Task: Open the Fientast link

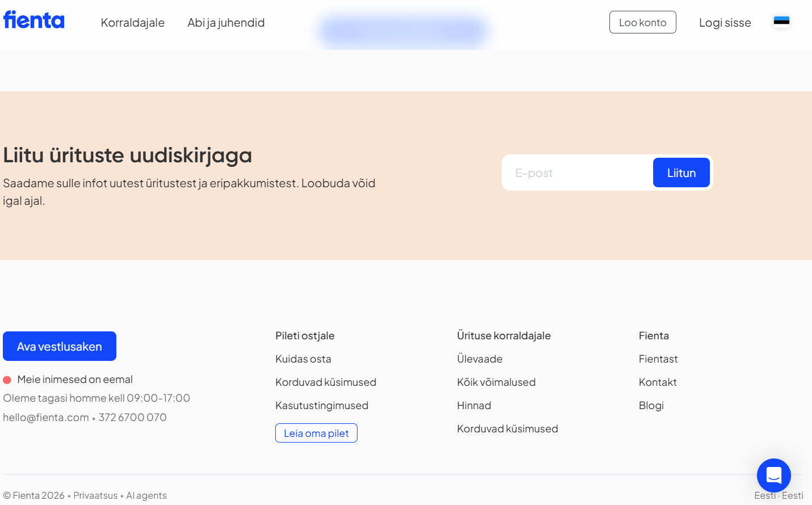Action: [658, 359]
